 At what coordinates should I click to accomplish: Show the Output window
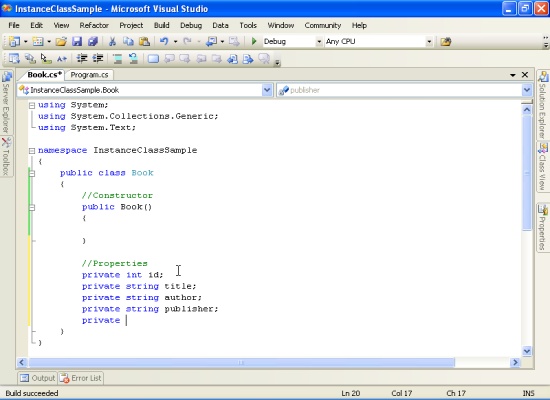point(38,378)
